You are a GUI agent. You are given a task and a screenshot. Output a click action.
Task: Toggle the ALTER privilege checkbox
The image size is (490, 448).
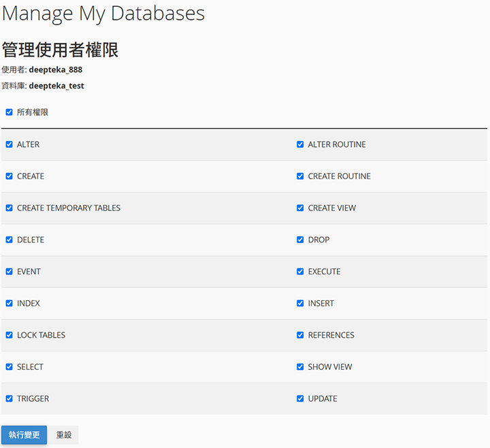(x=10, y=144)
